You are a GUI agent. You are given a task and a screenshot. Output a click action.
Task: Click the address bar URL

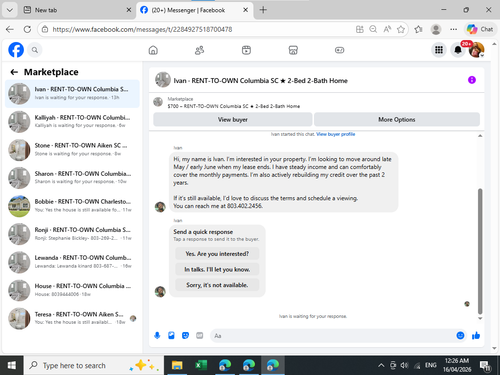142,29
